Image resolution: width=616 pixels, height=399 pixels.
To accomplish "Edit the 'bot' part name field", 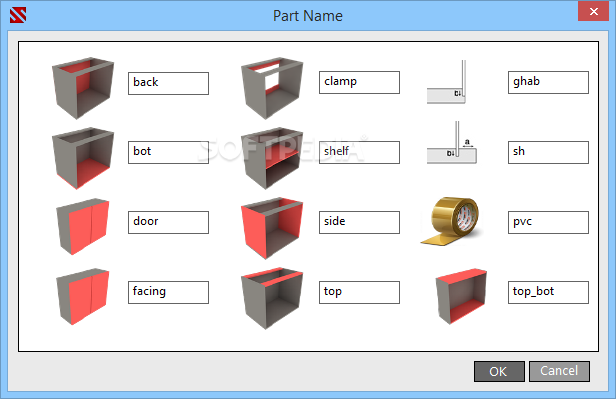I will click(168, 152).
